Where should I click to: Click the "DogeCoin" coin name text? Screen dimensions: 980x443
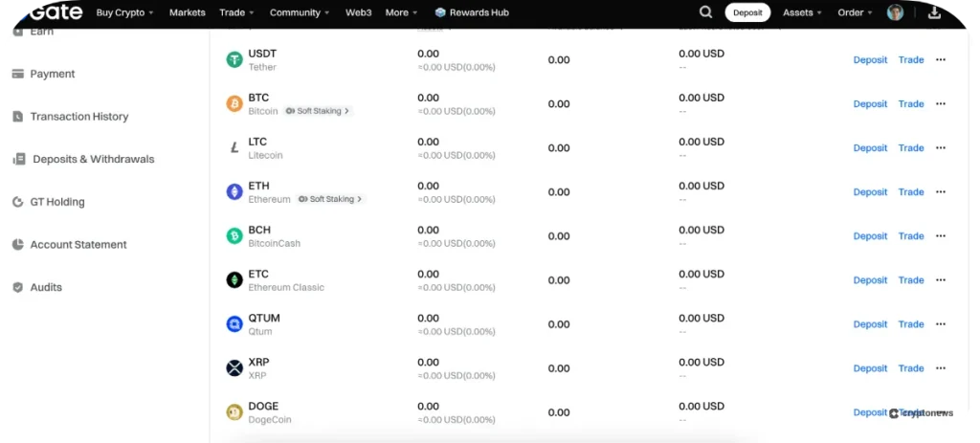click(x=270, y=419)
